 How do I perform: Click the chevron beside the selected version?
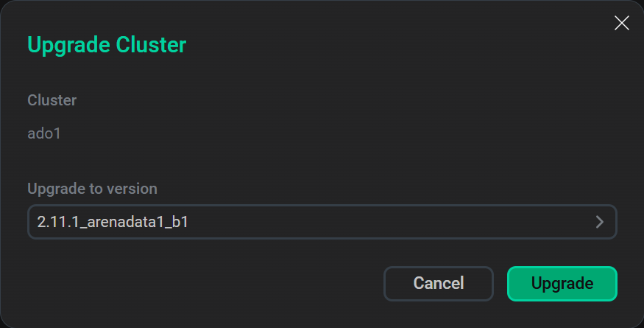pyautogui.click(x=600, y=222)
